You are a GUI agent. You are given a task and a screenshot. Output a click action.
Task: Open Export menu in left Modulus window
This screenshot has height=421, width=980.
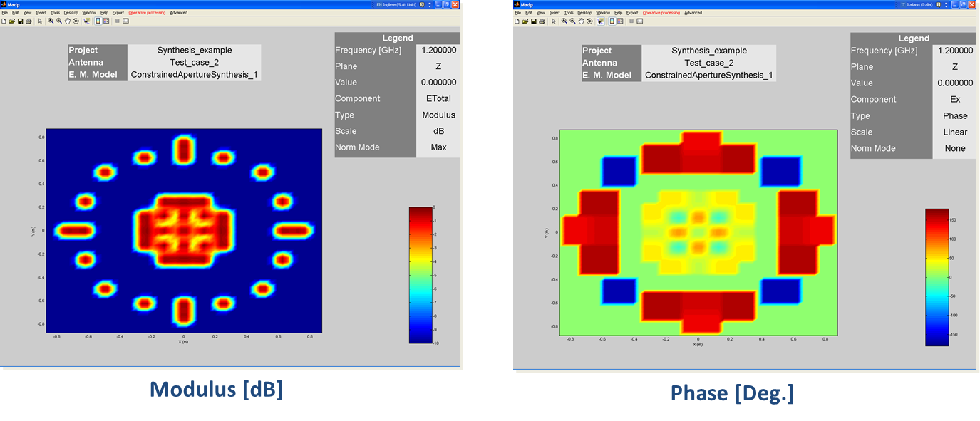point(118,13)
